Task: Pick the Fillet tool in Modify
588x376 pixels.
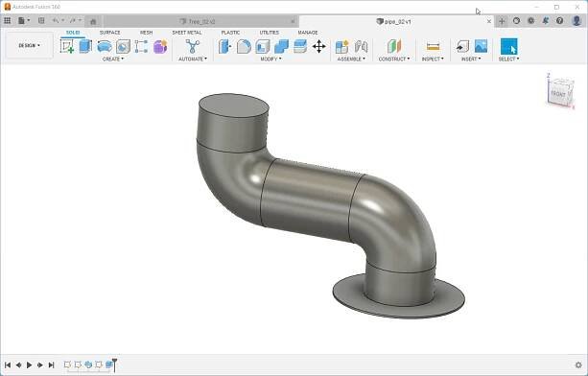Action: pyautogui.click(x=244, y=46)
